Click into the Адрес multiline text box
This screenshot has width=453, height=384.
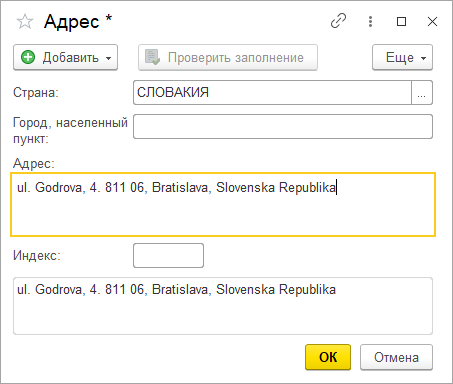(223, 204)
